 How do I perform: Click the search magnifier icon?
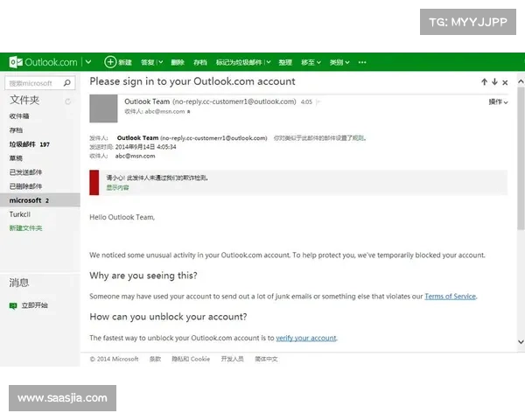(x=67, y=83)
